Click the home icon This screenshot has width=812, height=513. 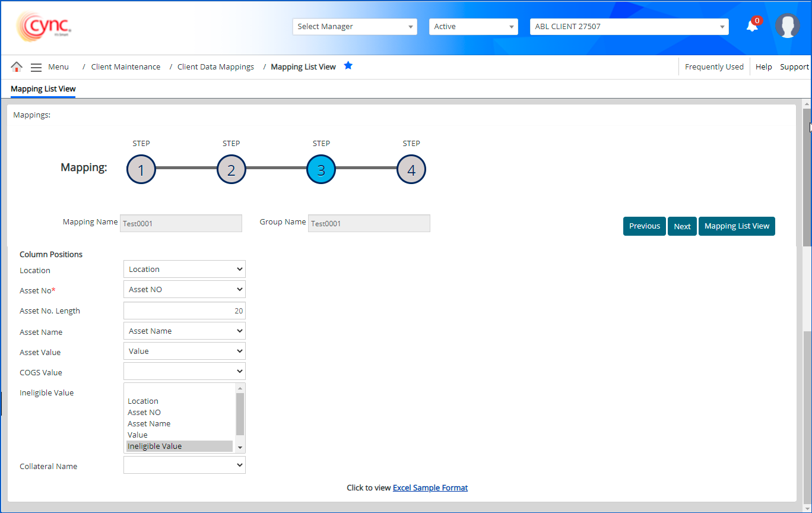pyautogui.click(x=17, y=67)
